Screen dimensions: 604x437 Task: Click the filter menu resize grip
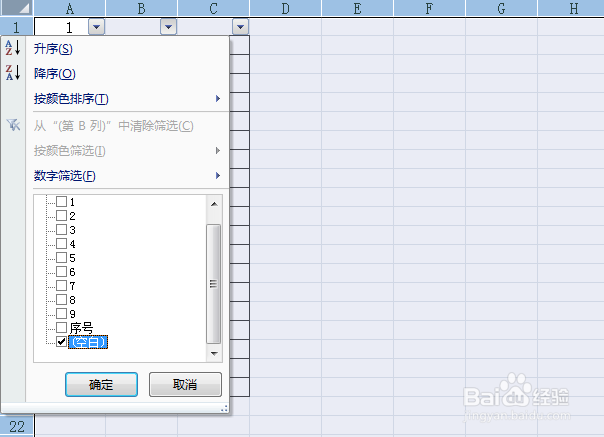tap(224, 408)
